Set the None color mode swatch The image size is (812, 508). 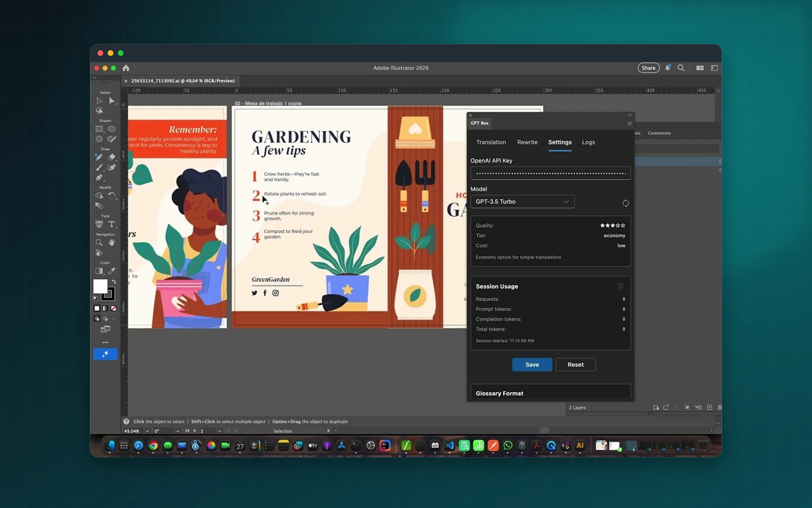click(113, 309)
